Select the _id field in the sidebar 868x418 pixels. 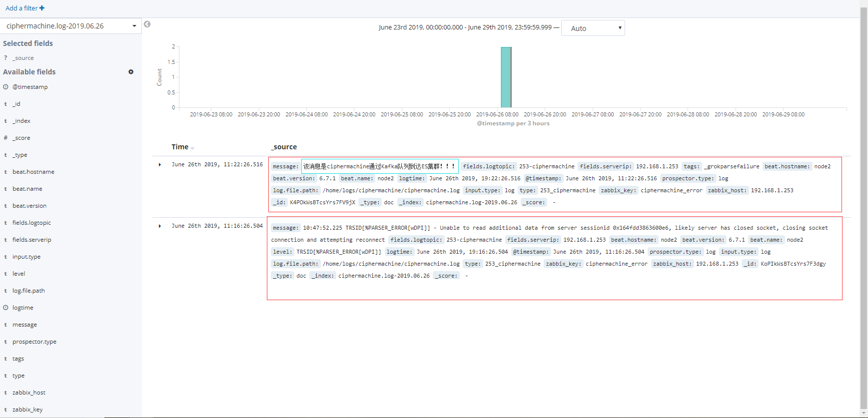click(x=16, y=104)
